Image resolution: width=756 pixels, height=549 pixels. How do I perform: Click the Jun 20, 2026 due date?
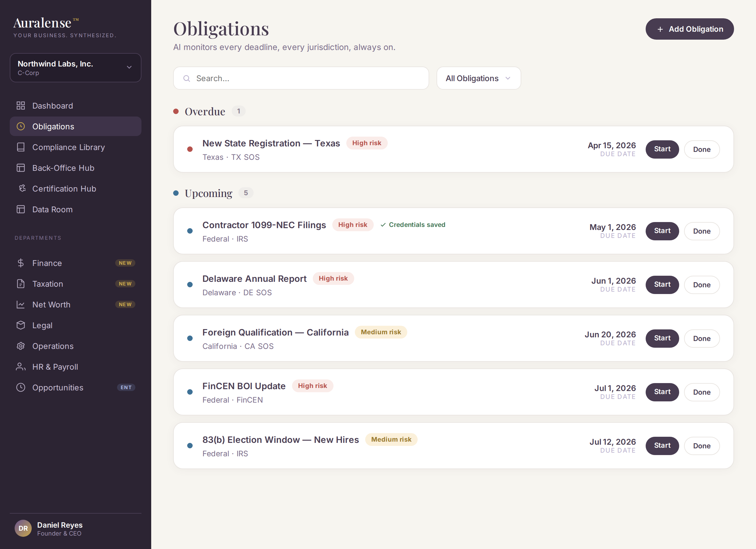[x=610, y=335]
